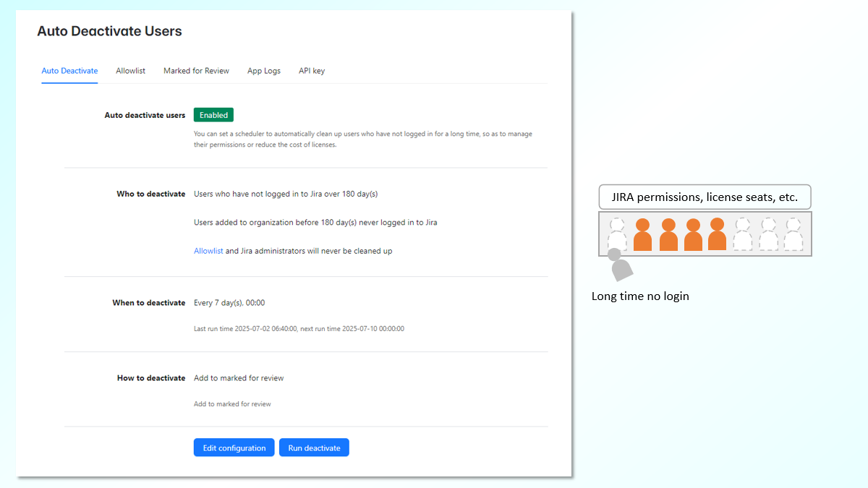Click the rightmost gray user silhouette
Image resolution: width=868 pixels, height=488 pixels.
point(794,233)
